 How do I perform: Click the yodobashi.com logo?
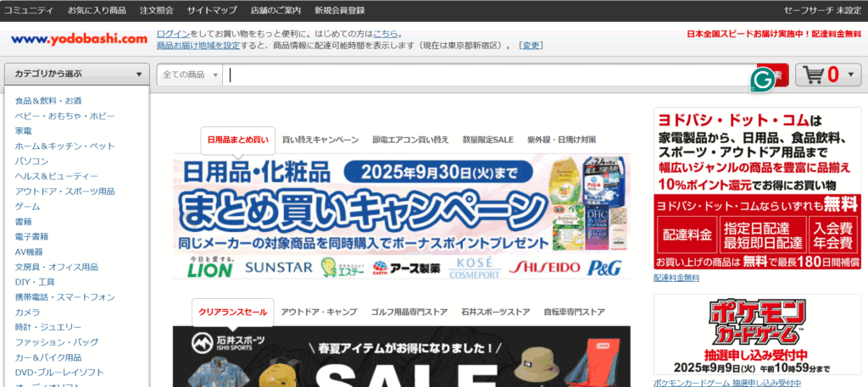(79, 39)
